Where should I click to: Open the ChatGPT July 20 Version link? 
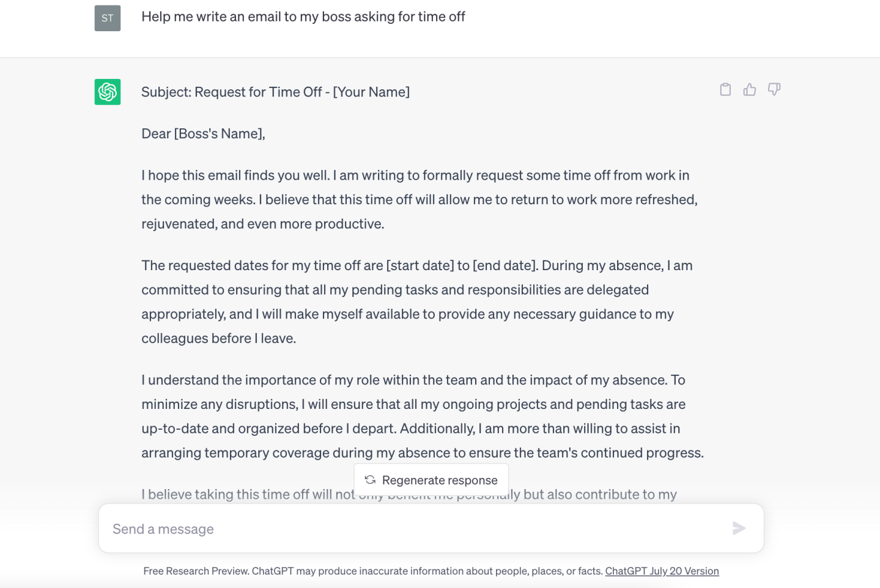(x=662, y=571)
